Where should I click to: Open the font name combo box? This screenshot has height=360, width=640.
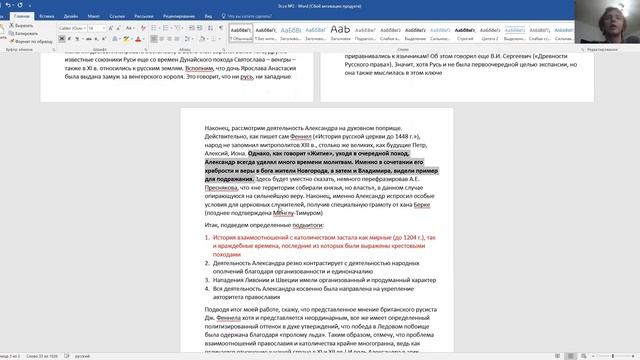point(72,28)
